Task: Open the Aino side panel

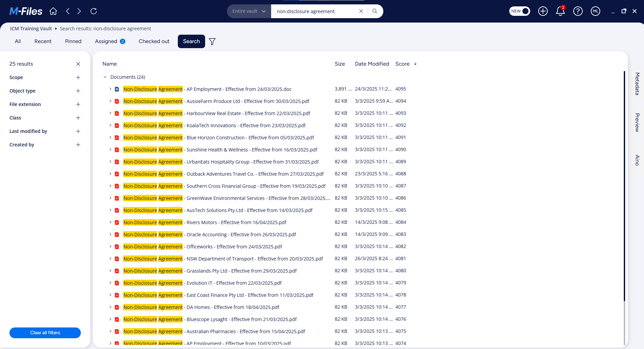Action: (637, 160)
